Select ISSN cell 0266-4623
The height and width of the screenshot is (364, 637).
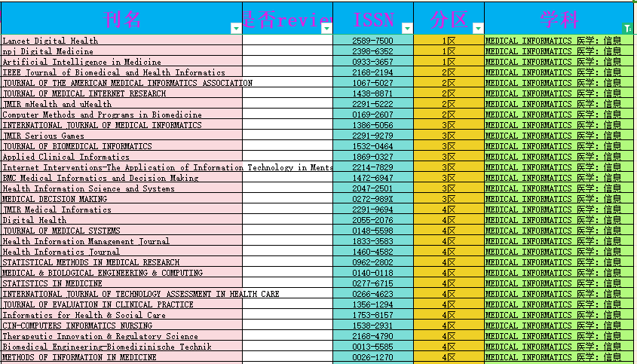(373, 294)
